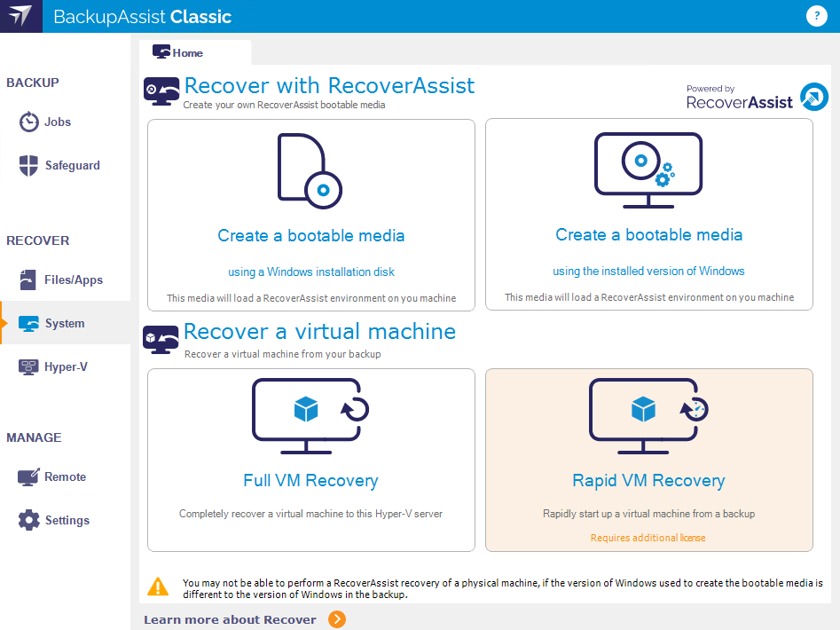Click the warning message about Windows version

click(x=503, y=589)
